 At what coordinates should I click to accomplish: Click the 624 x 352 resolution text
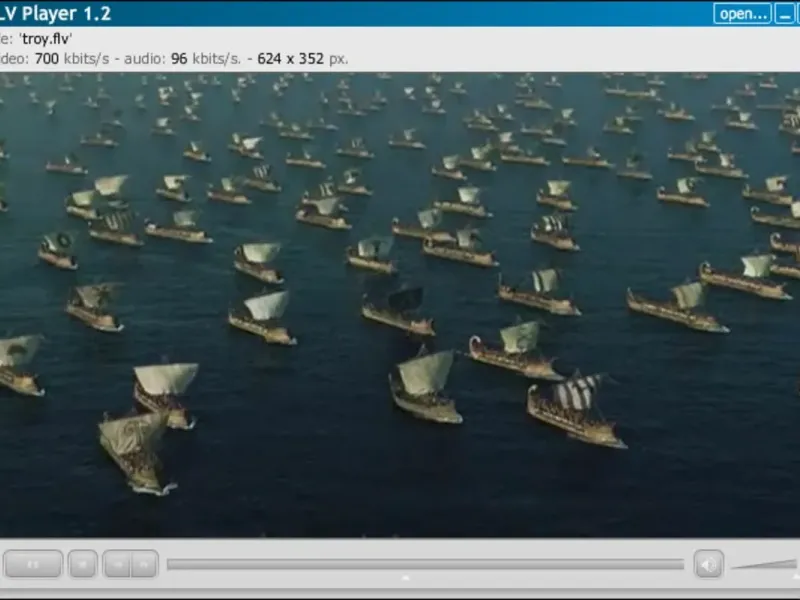point(290,59)
